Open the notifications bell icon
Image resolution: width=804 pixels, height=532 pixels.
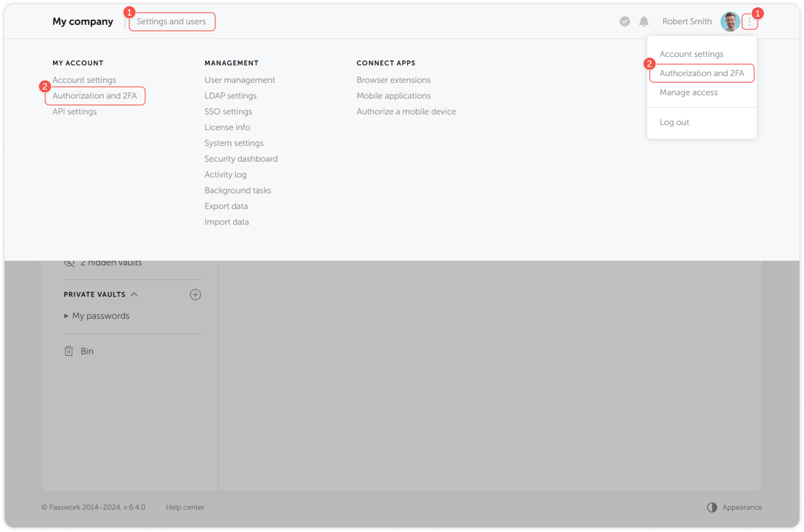pyautogui.click(x=644, y=22)
